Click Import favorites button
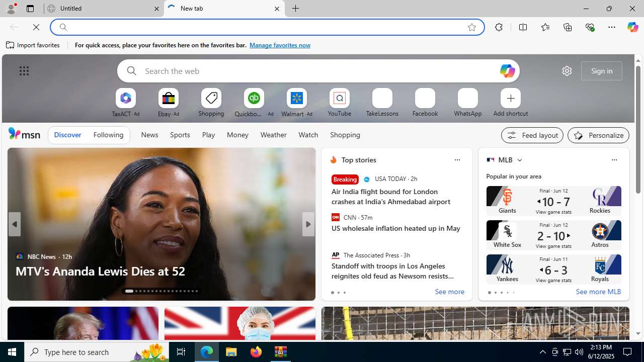644x362 pixels. (33, 45)
